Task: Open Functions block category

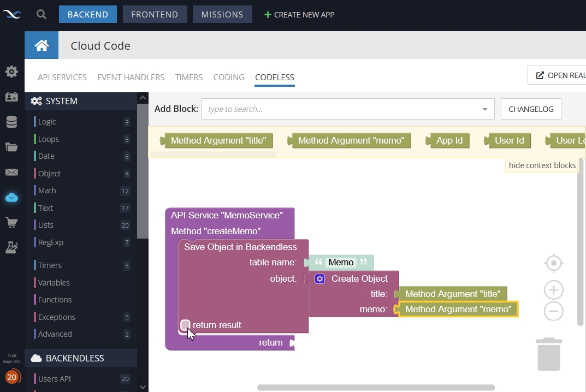Action: coord(81,300)
